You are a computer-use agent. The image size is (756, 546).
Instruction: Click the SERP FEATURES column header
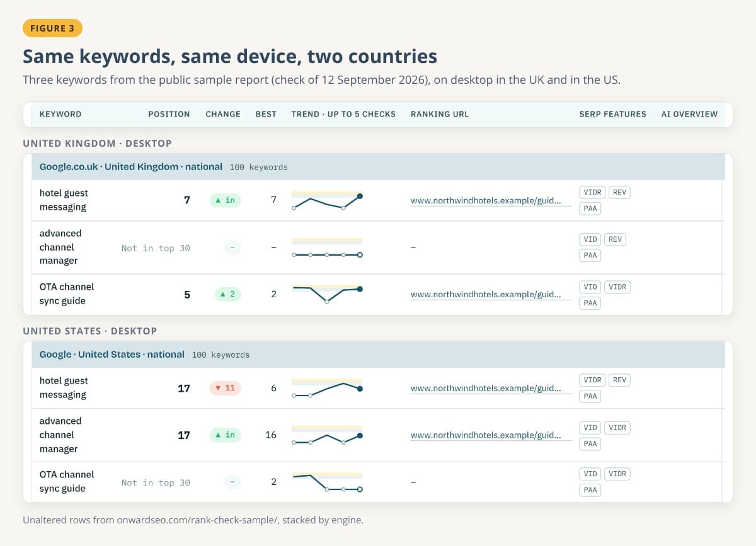(613, 114)
